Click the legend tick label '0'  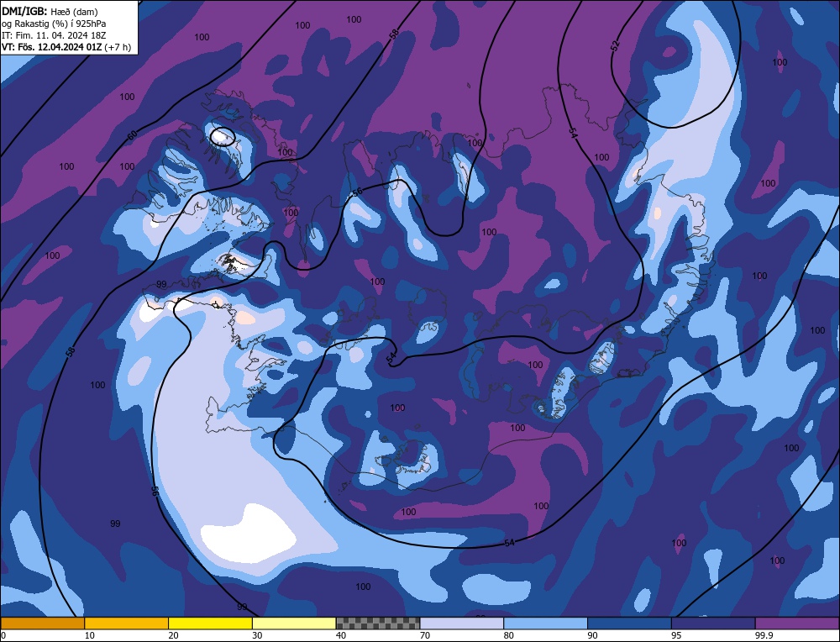click(x=3, y=635)
